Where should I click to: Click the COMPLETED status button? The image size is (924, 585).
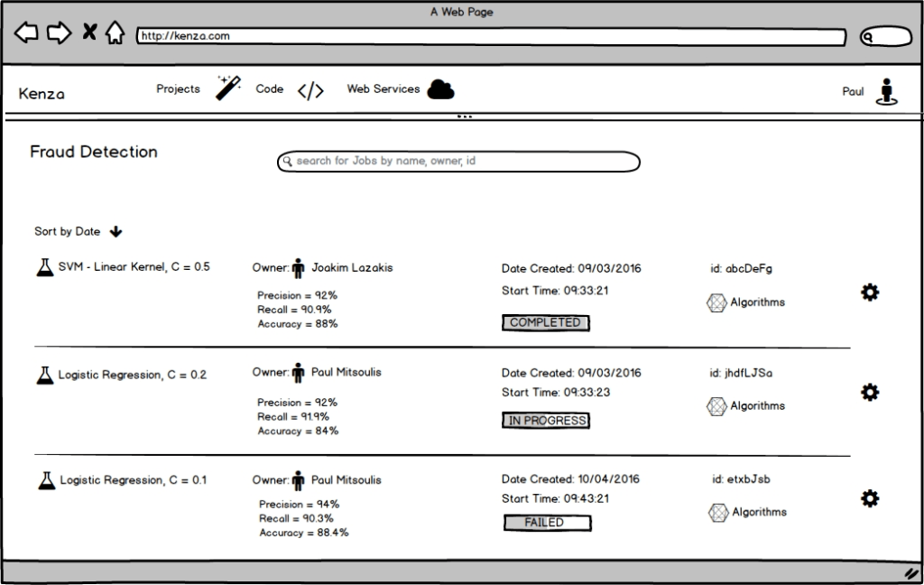tap(545, 323)
